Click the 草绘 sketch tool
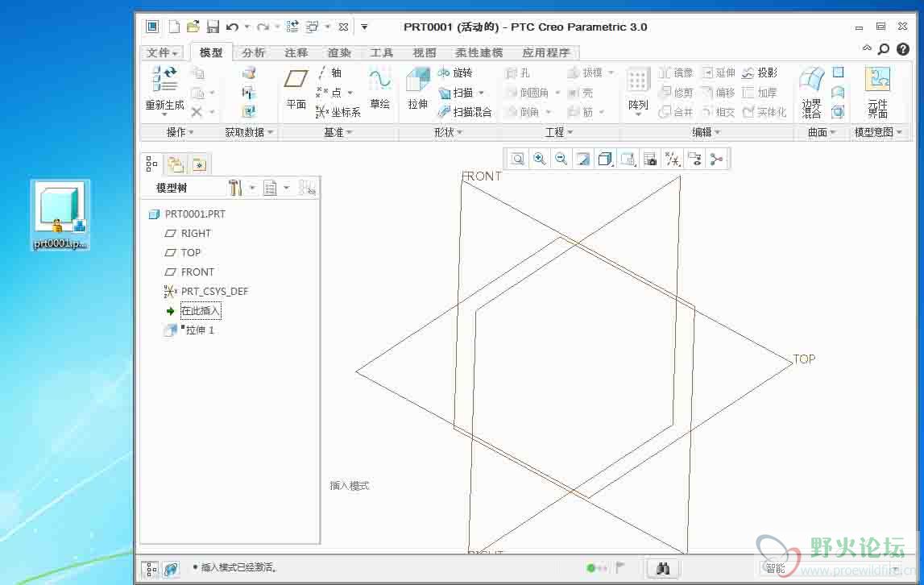Screen dimensions: 924x585 pos(379,89)
